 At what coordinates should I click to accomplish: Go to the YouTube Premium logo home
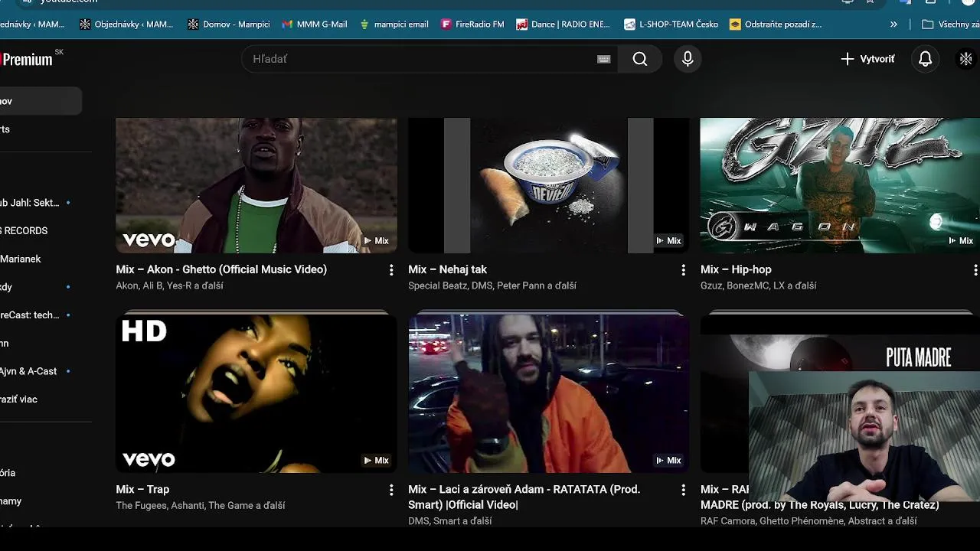[x=28, y=59]
